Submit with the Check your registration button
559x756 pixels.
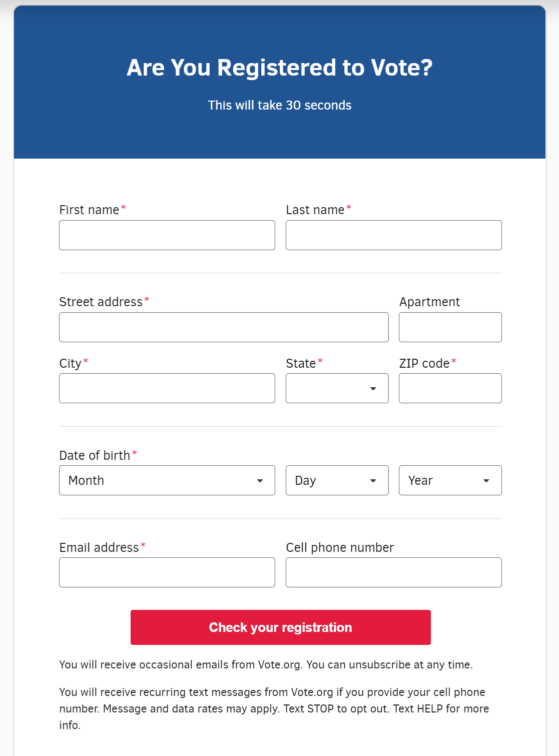coord(281,627)
